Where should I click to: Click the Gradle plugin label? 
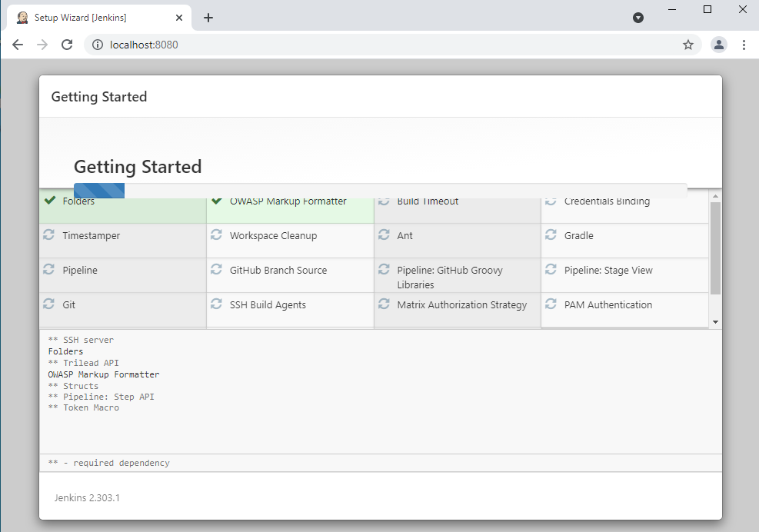[x=578, y=236]
